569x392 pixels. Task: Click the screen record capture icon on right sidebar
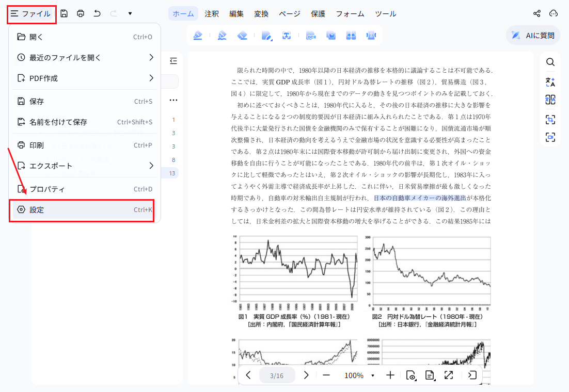pos(550,137)
